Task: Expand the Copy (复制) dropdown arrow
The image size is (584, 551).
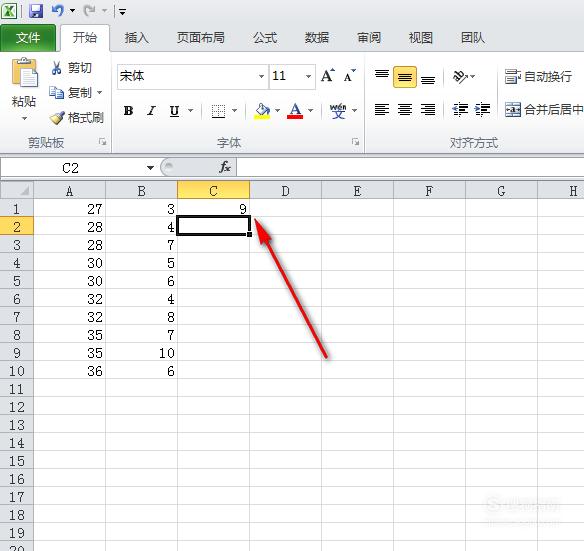Action: 99,92
